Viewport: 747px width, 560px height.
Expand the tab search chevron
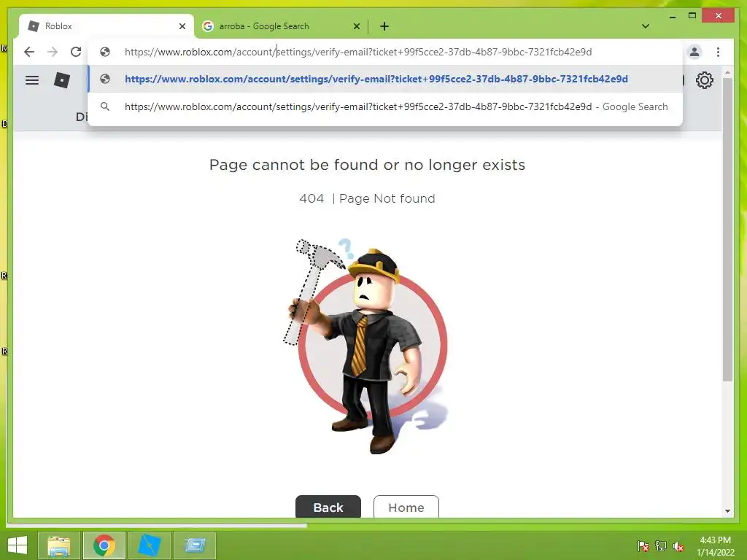point(646,26)
